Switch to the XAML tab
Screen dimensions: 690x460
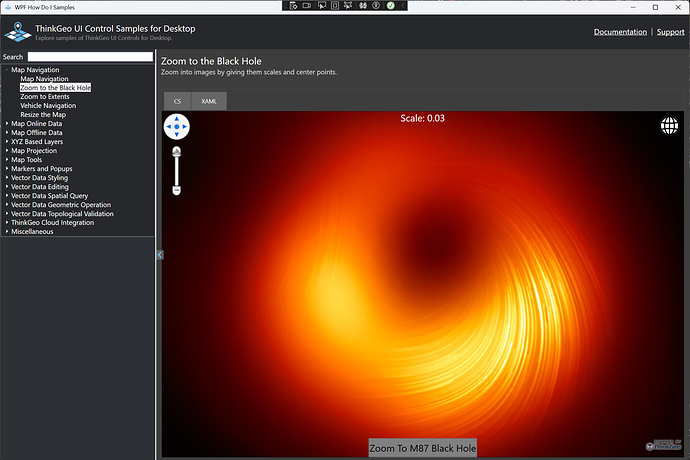[209, 101]
